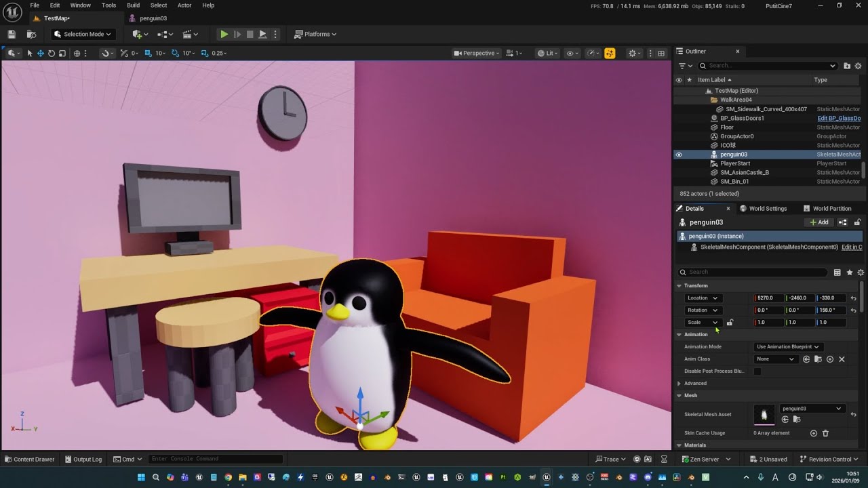Save the current level with the floppy disk icon
Viewport: 868px width, 488px height.
coord(12,34)
